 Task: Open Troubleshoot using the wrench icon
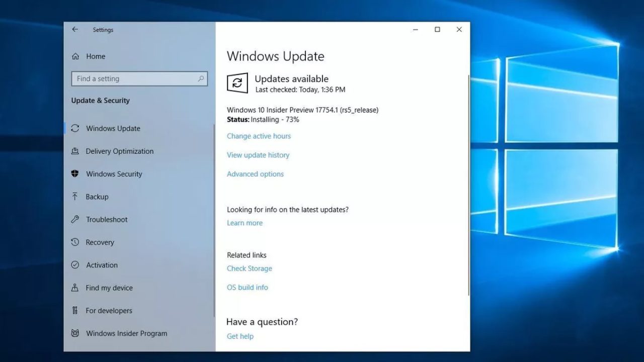(x=75, y=219)
